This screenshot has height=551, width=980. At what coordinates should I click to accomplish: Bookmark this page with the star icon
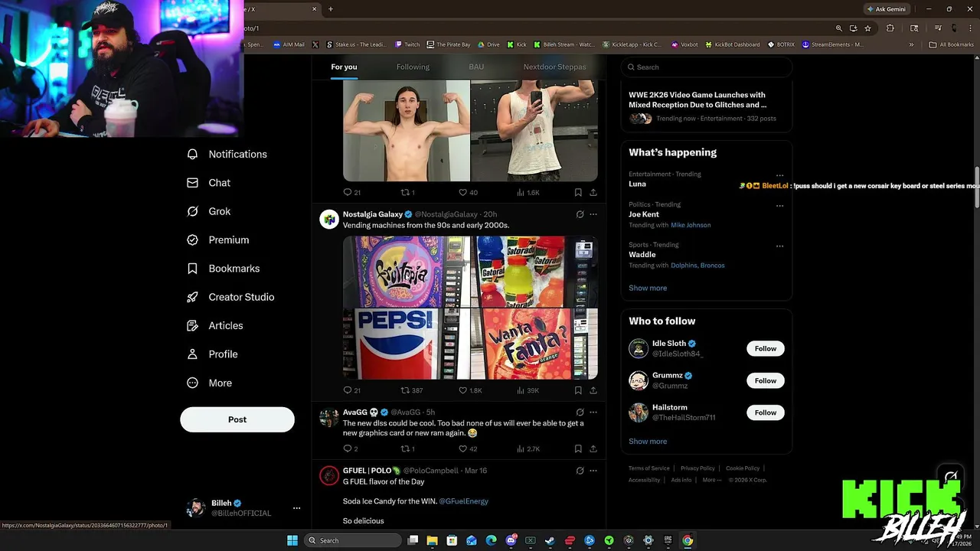coord(867,28)
